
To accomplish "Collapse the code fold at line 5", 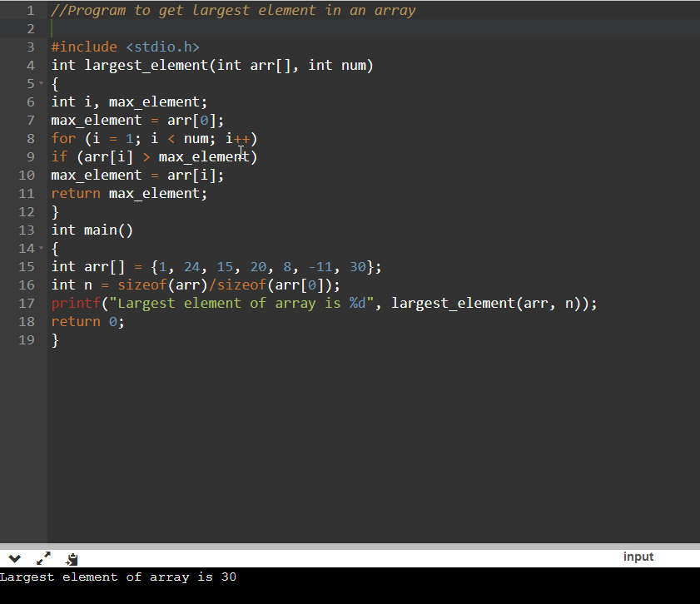I will [x=41, y=83].
